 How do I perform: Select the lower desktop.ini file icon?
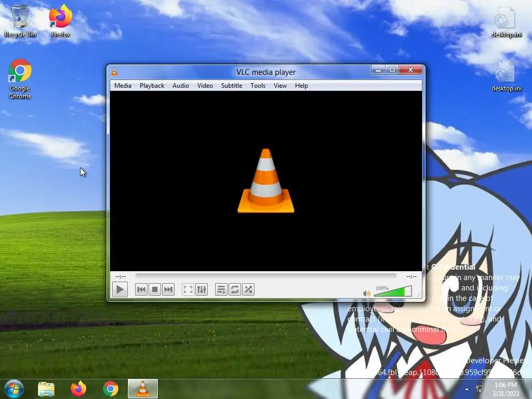tap(507, 76)
